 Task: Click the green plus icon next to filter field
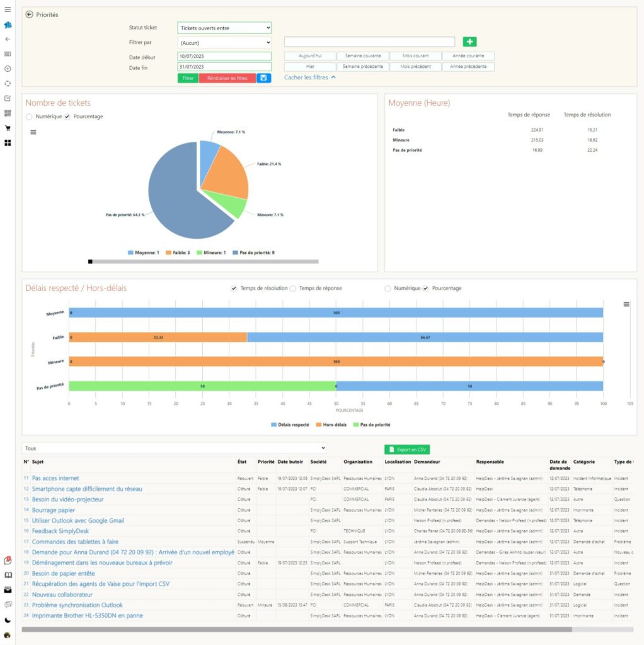(469, 40)
